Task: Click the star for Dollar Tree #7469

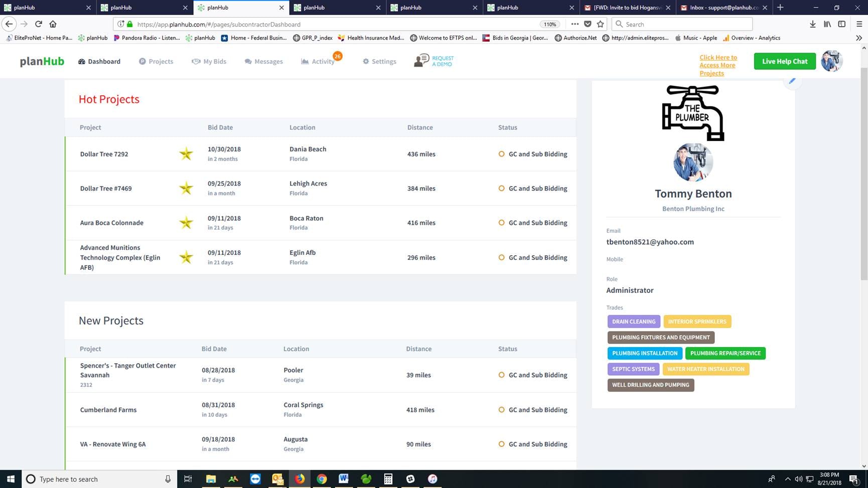Action: pyautogui.click(x=186, y=188)
